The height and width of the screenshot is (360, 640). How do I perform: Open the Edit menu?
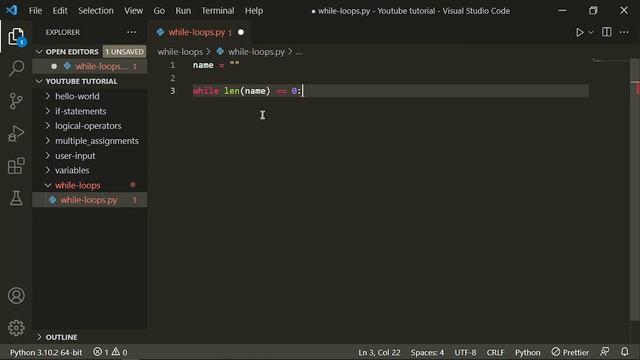point(60,11)
